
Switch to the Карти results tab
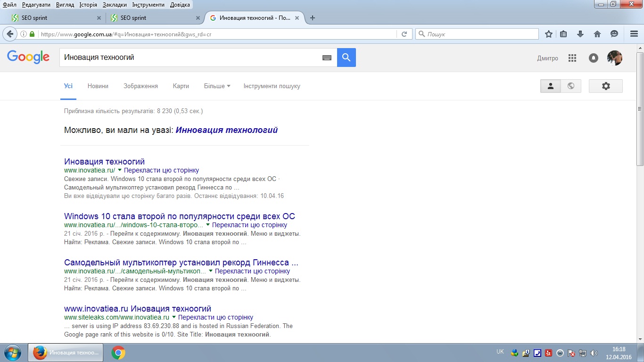(181, 86)
